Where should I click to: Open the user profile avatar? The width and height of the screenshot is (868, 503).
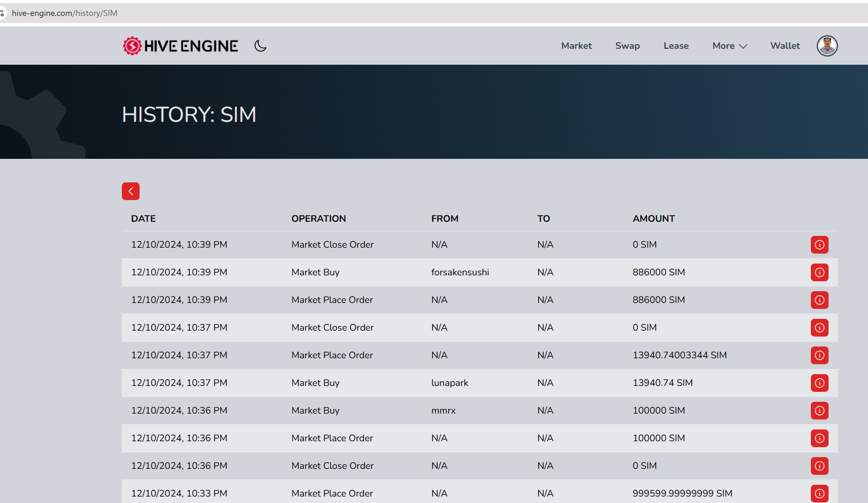(x=827, y=46)
